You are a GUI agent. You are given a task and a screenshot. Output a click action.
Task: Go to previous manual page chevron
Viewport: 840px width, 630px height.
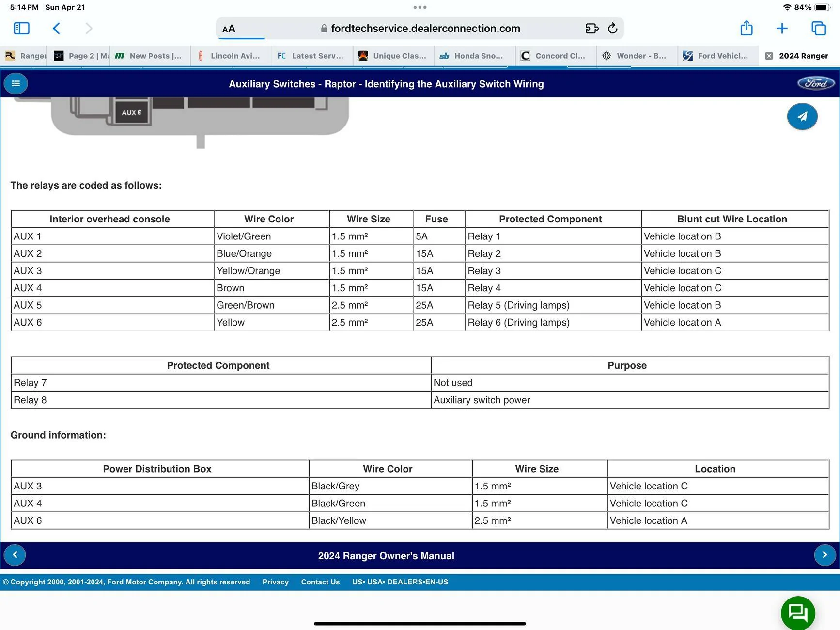pyautogui.click(x=15, y=555)
